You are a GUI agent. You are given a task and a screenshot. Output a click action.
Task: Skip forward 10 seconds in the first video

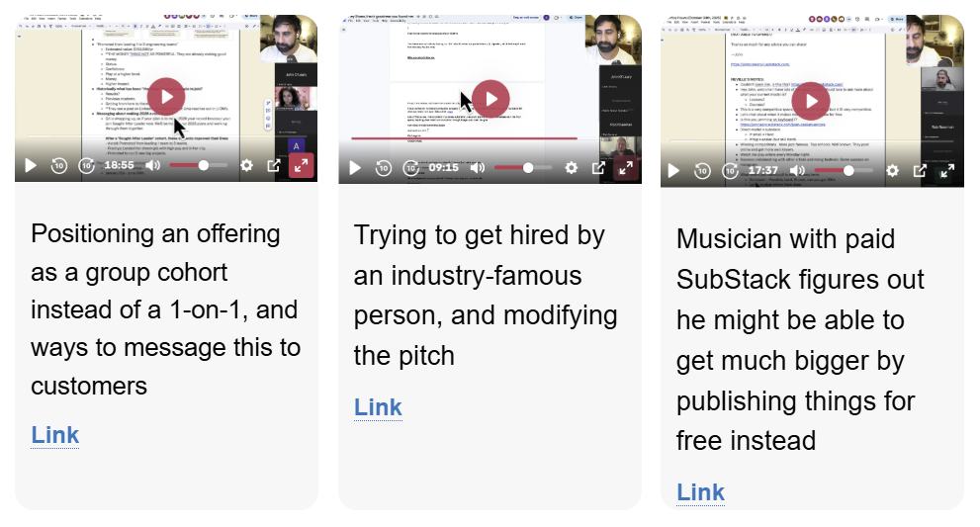[87, 166]
